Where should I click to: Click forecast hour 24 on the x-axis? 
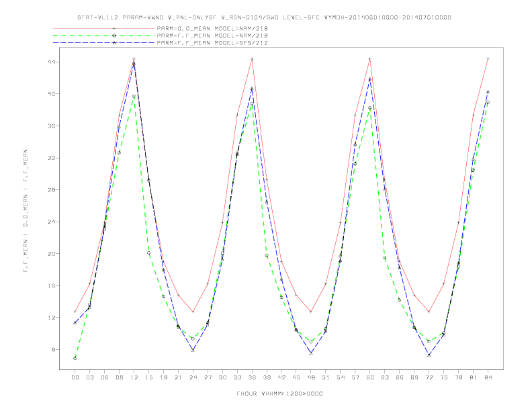193,377
